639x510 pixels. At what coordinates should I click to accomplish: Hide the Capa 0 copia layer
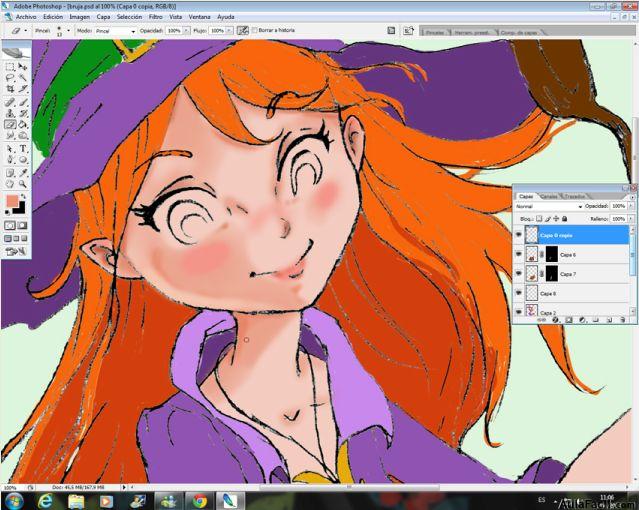click(518, 235)
